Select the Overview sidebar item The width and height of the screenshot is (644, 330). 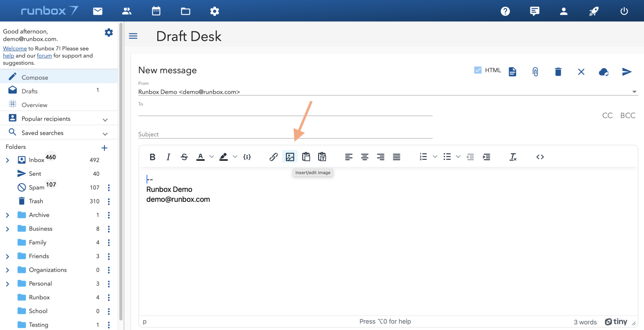[34, 105]
